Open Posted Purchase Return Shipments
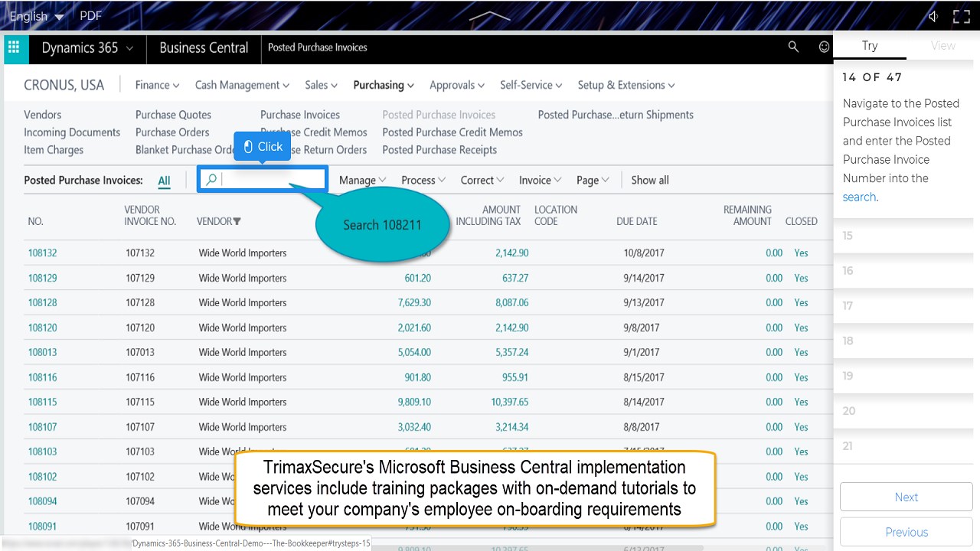 (x=616, y=115)
